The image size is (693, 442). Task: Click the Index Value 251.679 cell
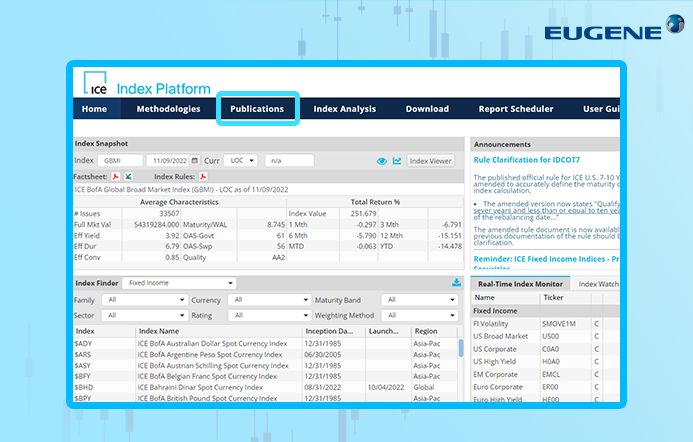tap(358, 213)
